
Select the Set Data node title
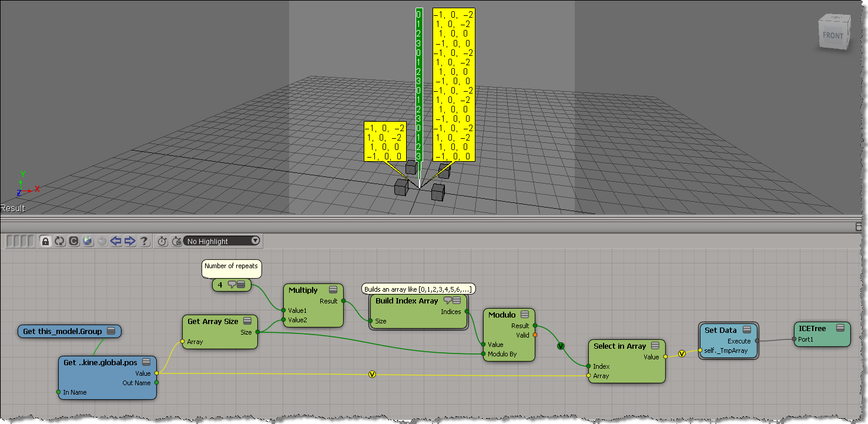pos(720,330)
